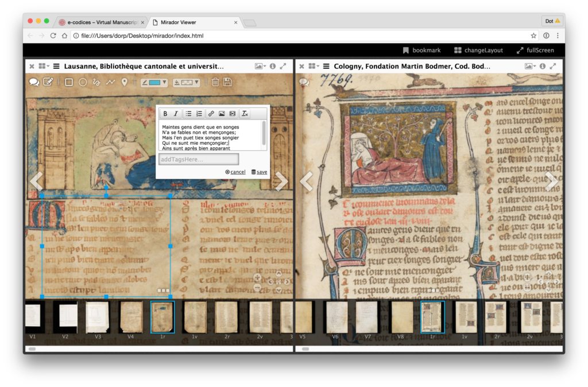Insert a numbered list in annotation editor
The image size is (588, 387).
click(x=199, y=114)
